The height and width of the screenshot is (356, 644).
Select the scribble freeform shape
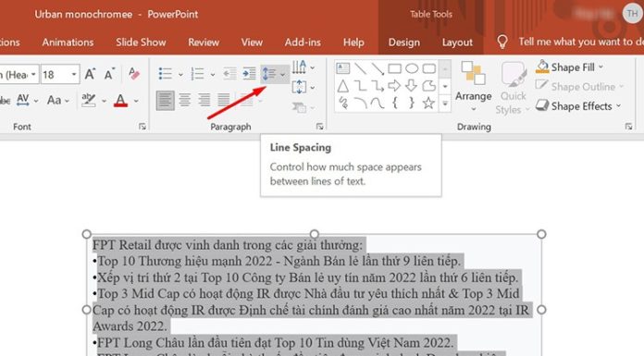click(343, 103)
